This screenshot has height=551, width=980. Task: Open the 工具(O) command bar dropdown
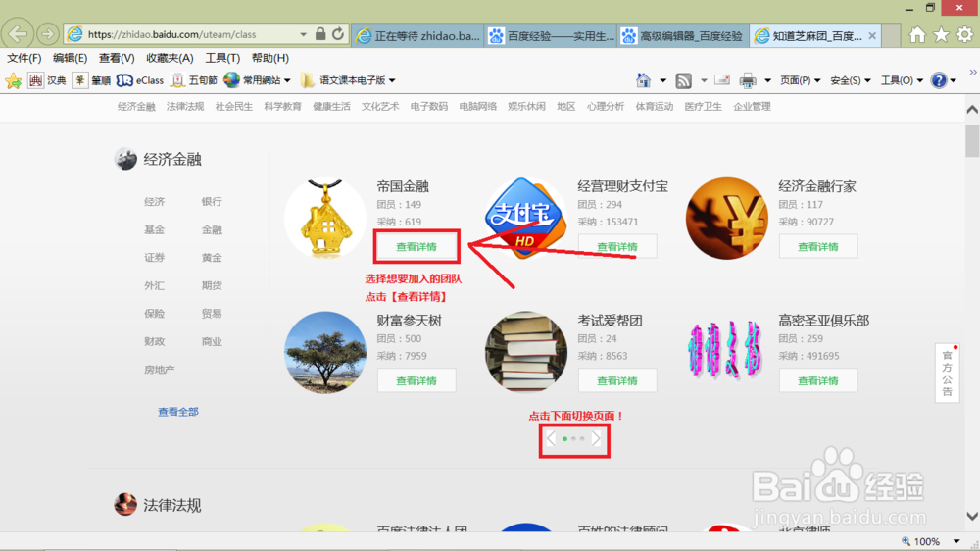coord(902,80)
